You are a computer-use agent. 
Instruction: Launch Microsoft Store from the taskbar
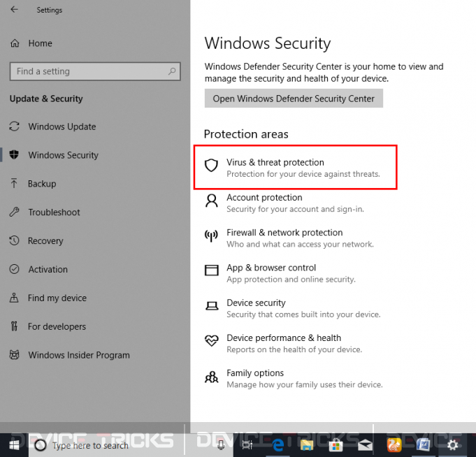point(336,445)
